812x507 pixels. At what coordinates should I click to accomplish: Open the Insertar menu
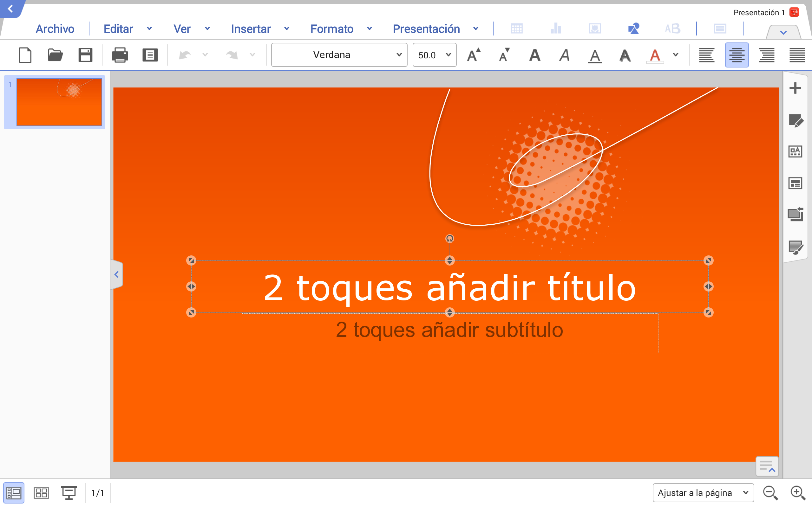pyautogui.click(x=251, y=29)
